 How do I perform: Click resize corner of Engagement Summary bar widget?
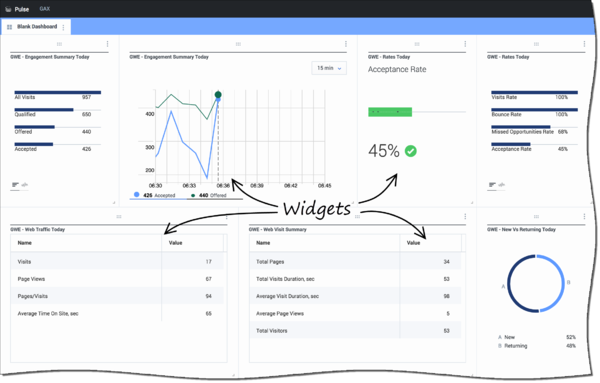[114, 202]
